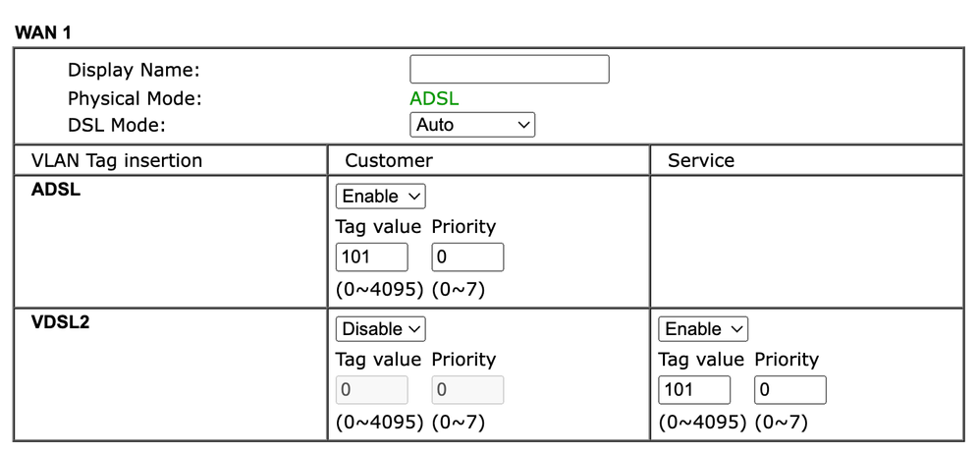Click ADSL Customer Priority field
This screenshot has width=980, height=455.
467,257
